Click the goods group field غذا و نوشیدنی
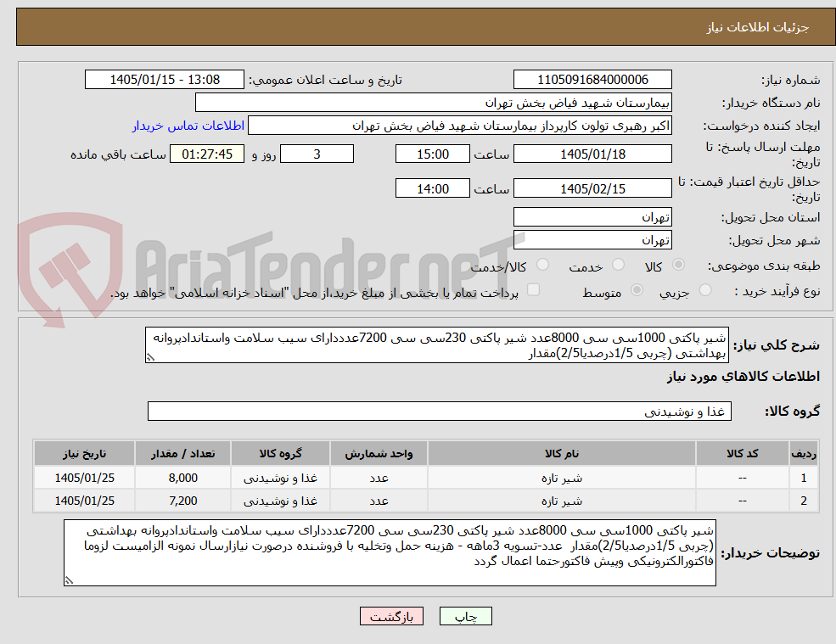Viewport: 836px width, 644px height. pos(440,411)
